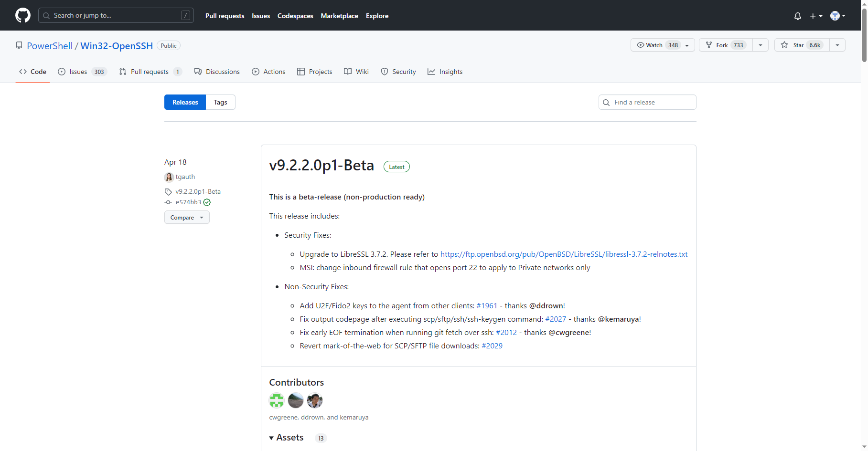The width and height of the screenshot is (868, 451).
Task: Open the user avatar menu
Action: tap(838, 16)
